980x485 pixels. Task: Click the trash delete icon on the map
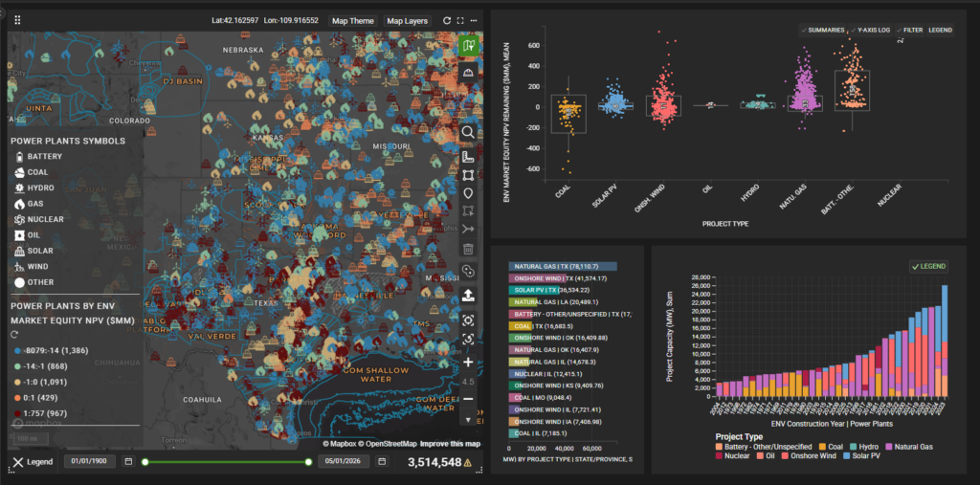pyautogui.click(x=469, y=250)
